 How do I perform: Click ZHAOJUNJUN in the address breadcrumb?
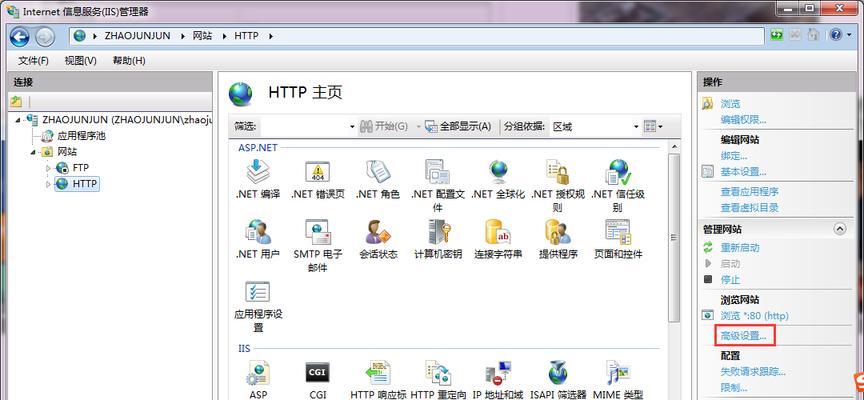[137, 36]
